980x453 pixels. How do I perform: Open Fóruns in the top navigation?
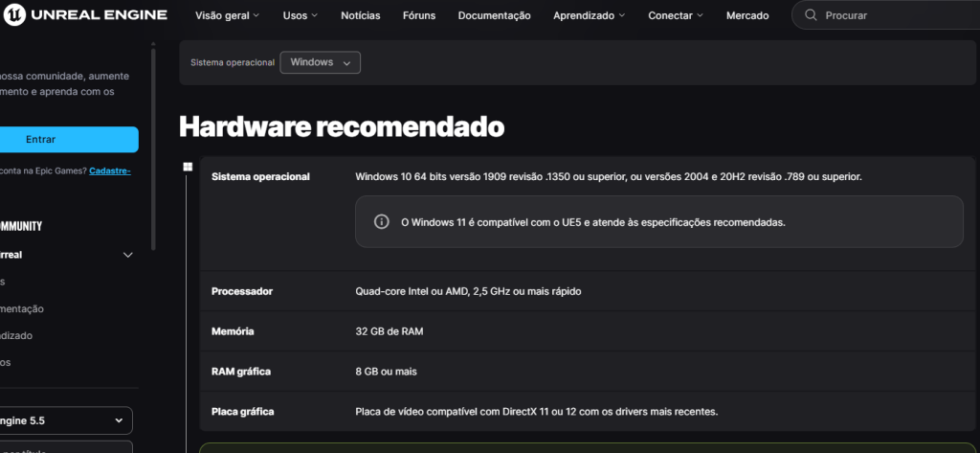click(419, 15)
